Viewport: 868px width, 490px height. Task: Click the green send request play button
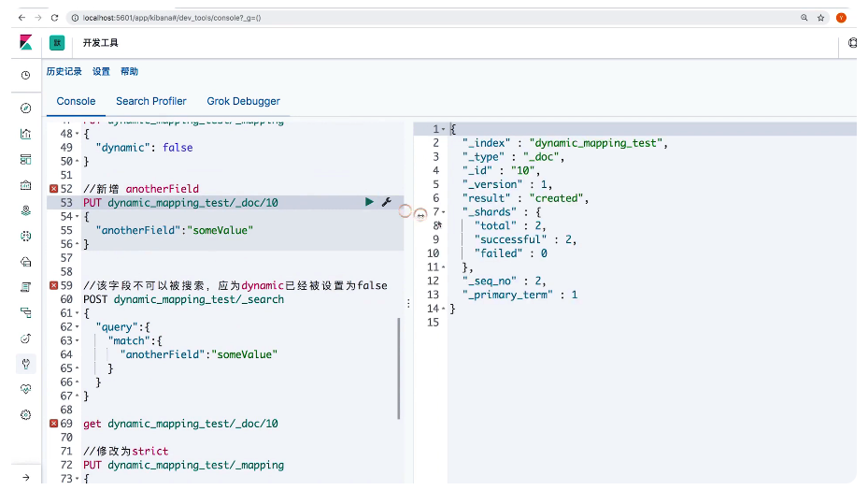tap(369, 202)
